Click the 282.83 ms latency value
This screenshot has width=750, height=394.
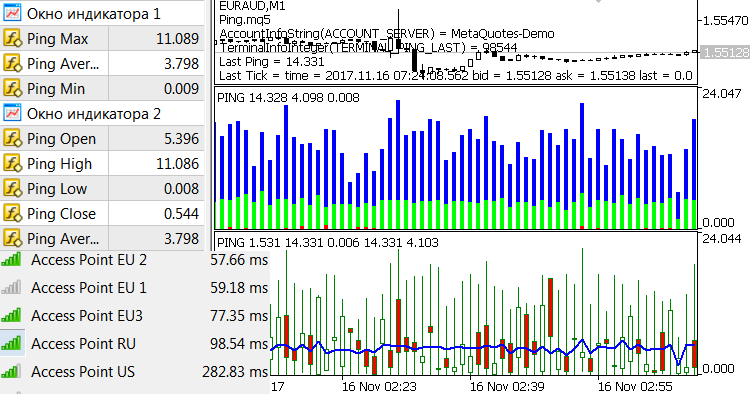pyautogui.click(x=235, y=372)
